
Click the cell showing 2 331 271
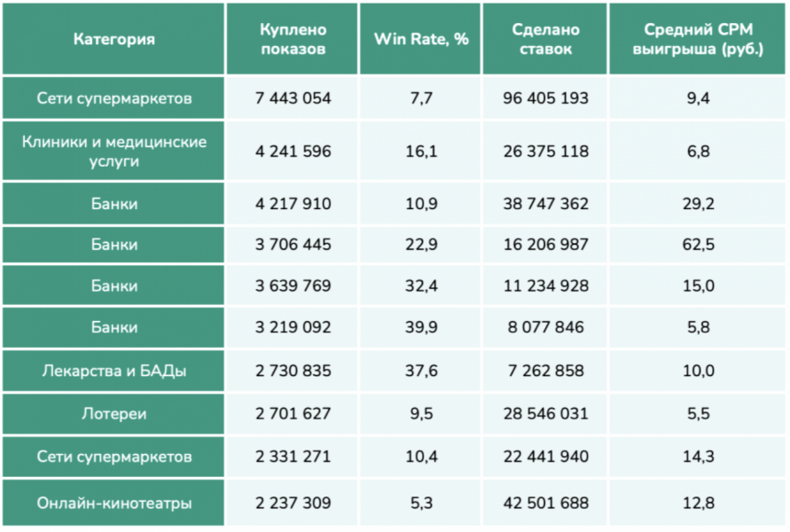click(x=292, y=458)
